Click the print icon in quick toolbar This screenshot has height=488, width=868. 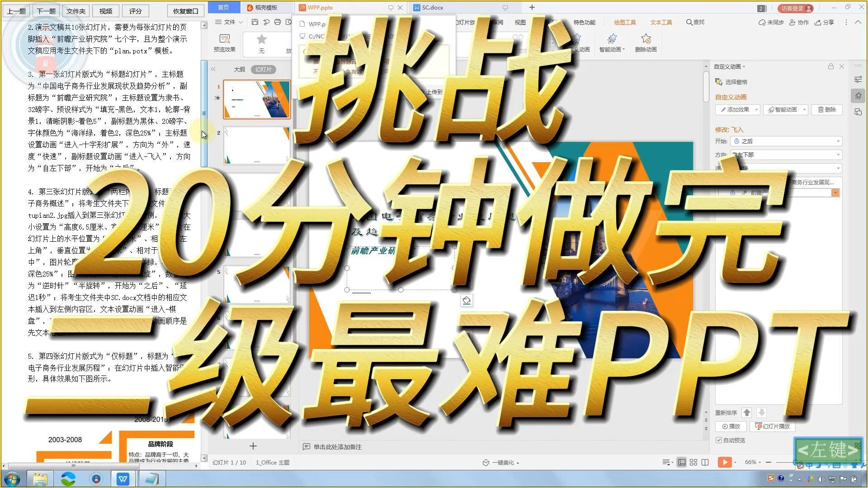(278, 22)
